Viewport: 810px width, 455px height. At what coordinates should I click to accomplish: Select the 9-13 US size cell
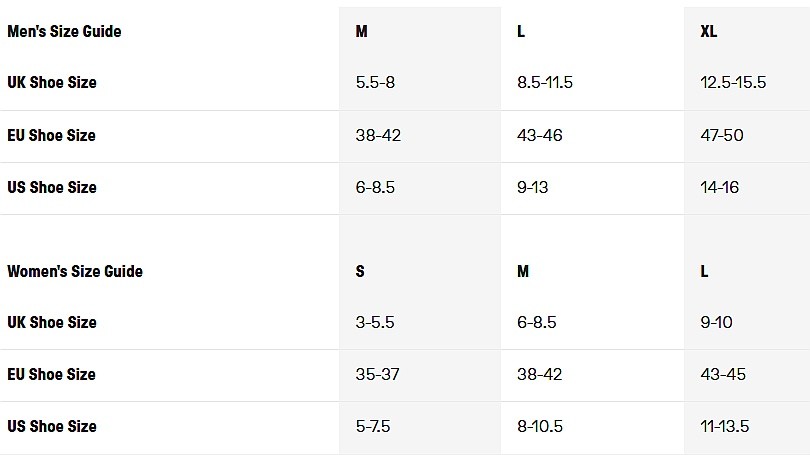pos(533,187)
